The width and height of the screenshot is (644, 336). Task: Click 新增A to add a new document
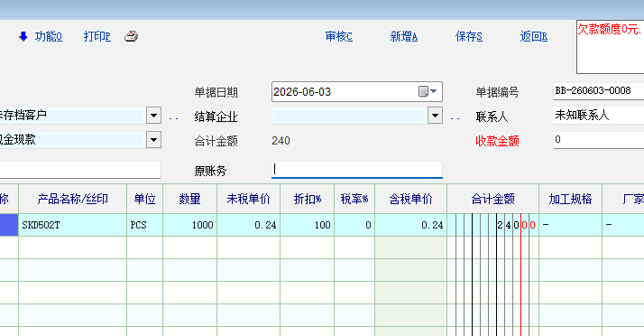(404, 37)
